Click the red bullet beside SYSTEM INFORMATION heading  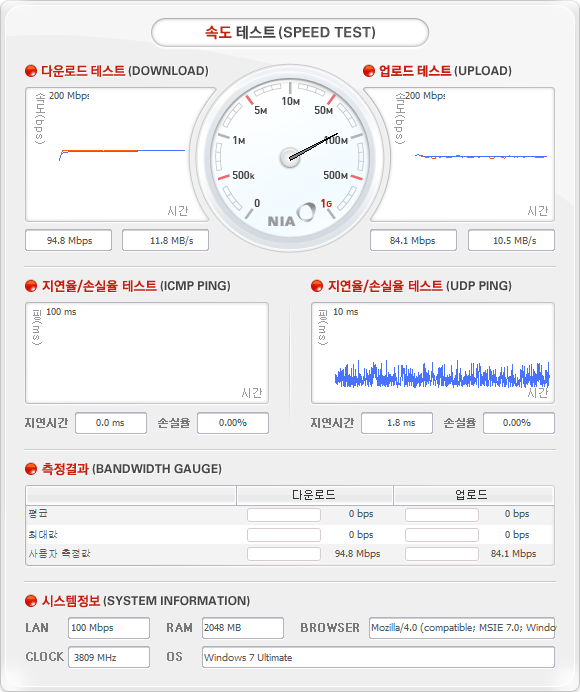[x=31, y=601]
